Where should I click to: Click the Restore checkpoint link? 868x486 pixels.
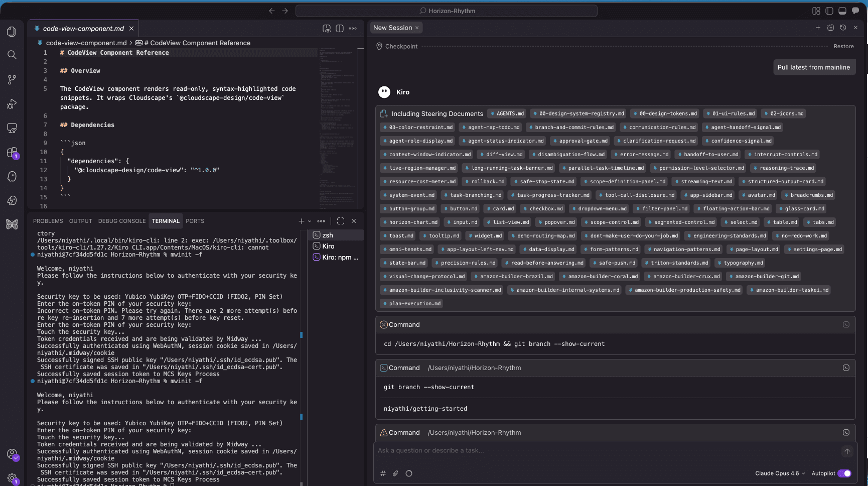point(843,46)
